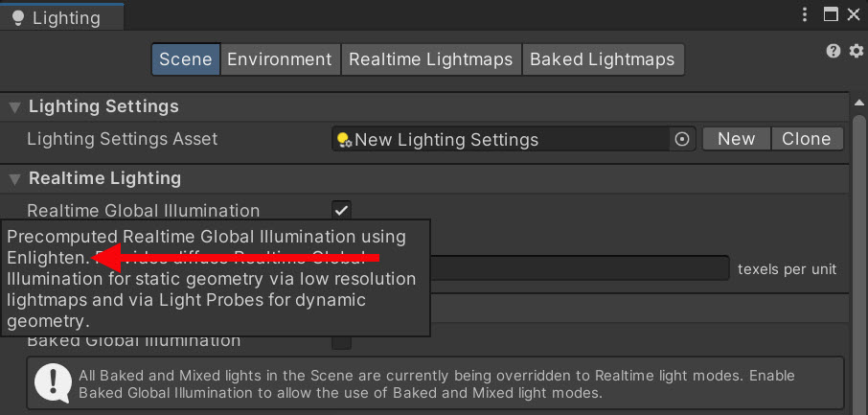Image resolution: width=868 pixels, height=415 pixels.
Task: Open the object picker for Lighting Settings Asset
Action: pos(682,140)
